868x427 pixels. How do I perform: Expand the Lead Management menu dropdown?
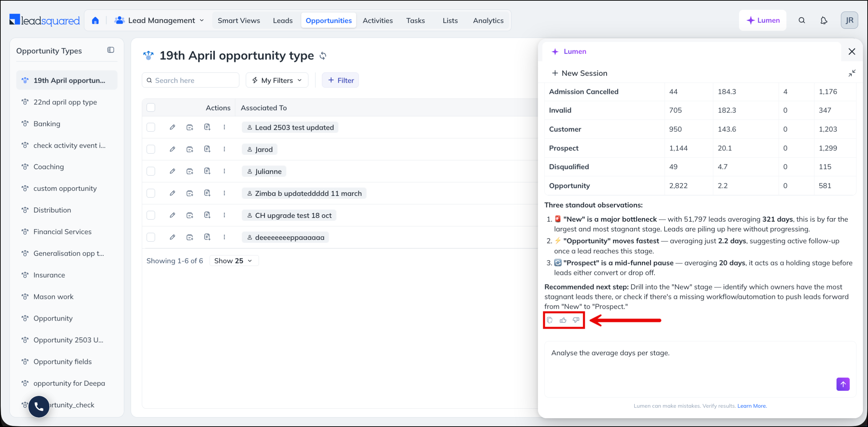[159, 20]
